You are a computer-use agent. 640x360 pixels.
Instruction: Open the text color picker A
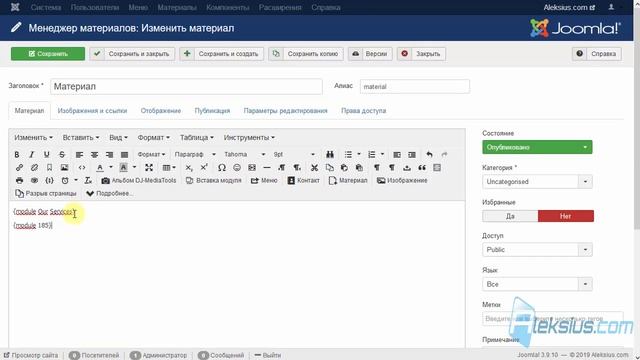pos(100,168)
